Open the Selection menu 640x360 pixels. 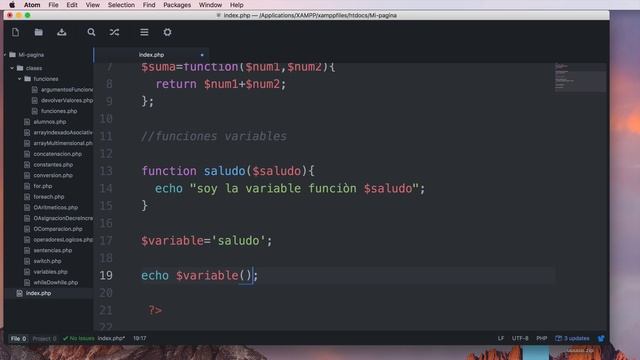[x=121, y=5]
